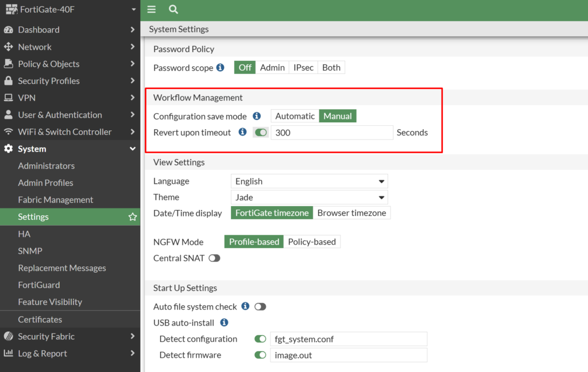Select Automatic configuration save mode
588x372 pixels.
point(295,116)
